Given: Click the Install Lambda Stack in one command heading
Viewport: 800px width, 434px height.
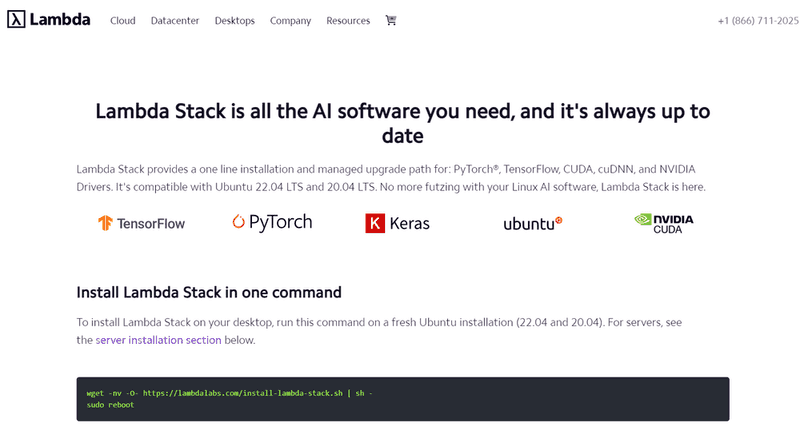Looking at the screenshot, I should [x=209, y=292].
